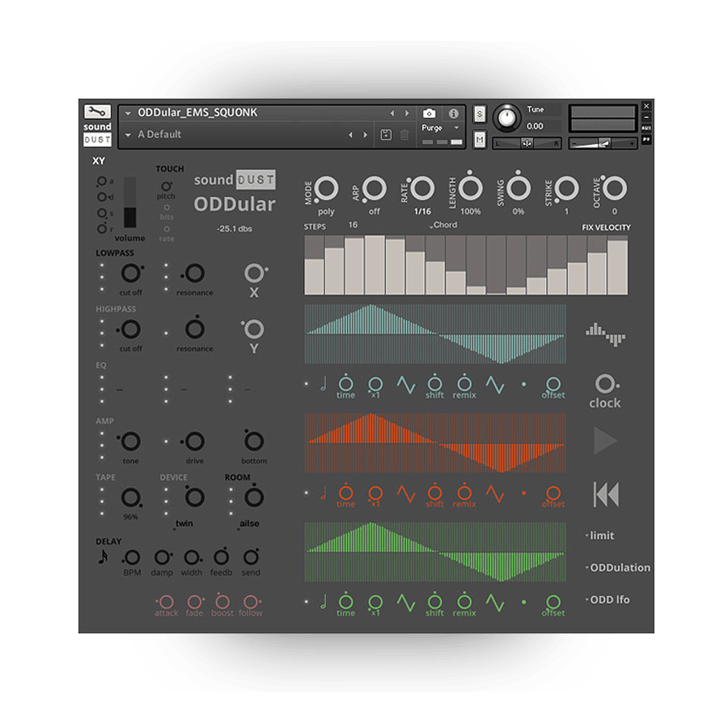This screenshot has width=728, height=728.
Task: Open the twin device dropdown
Action: click(184, 523)
